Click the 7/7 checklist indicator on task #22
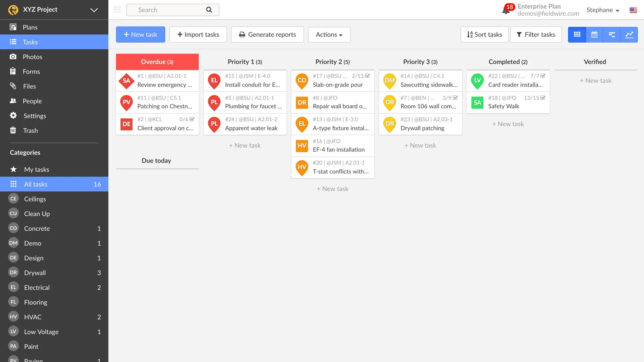This screenshot has width=644, height=362. point(538,76)
